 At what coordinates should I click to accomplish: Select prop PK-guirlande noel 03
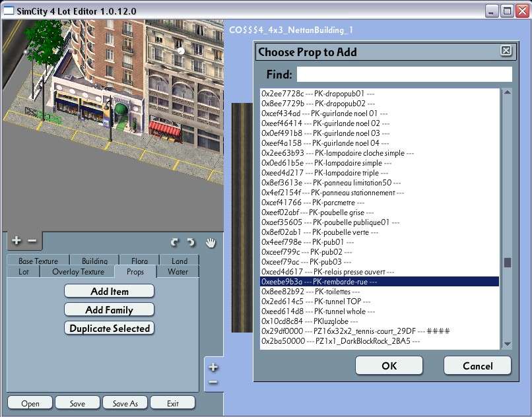click(x=380, y=133)
